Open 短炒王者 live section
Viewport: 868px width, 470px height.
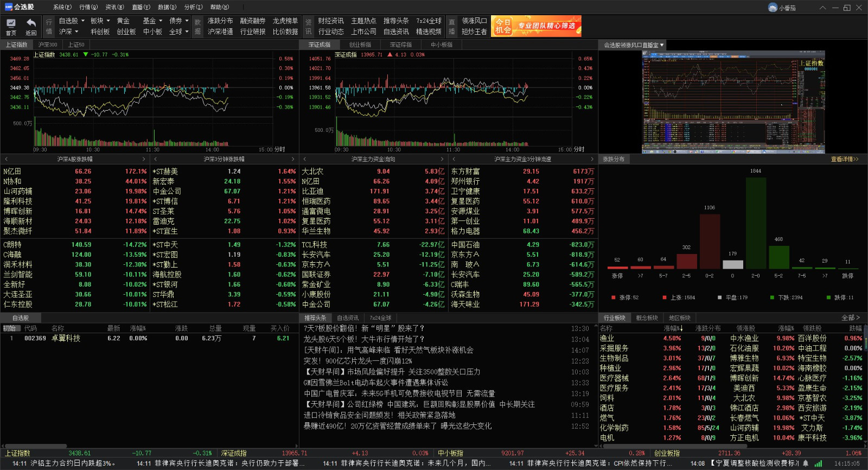pos(474,31)
